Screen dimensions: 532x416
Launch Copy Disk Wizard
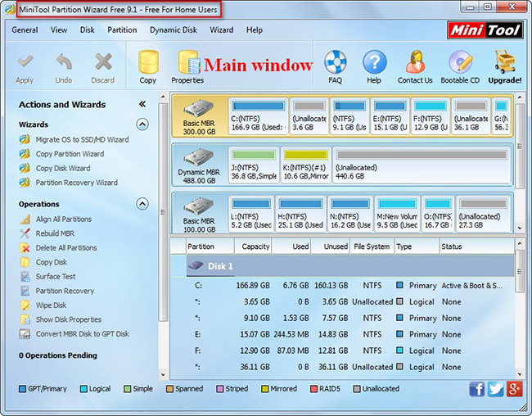(63, 168)
